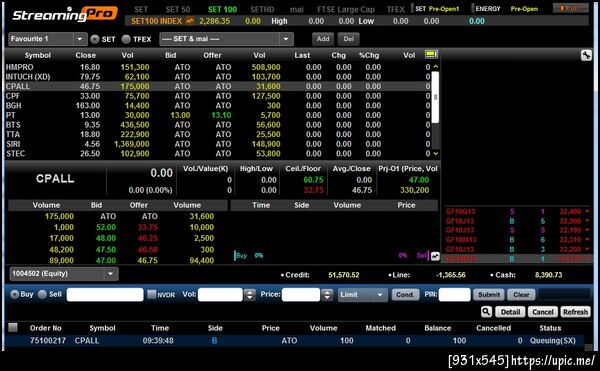Click PT offer price 13.10
This screenshot has height=371, width=600.
pyautogui.click(x=221, y=115)
